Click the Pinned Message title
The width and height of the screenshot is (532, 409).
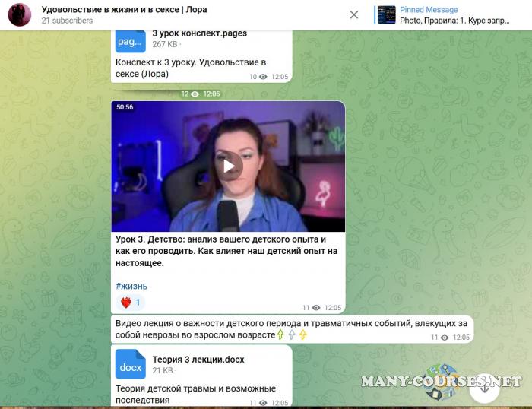click(x=429, y=10)
